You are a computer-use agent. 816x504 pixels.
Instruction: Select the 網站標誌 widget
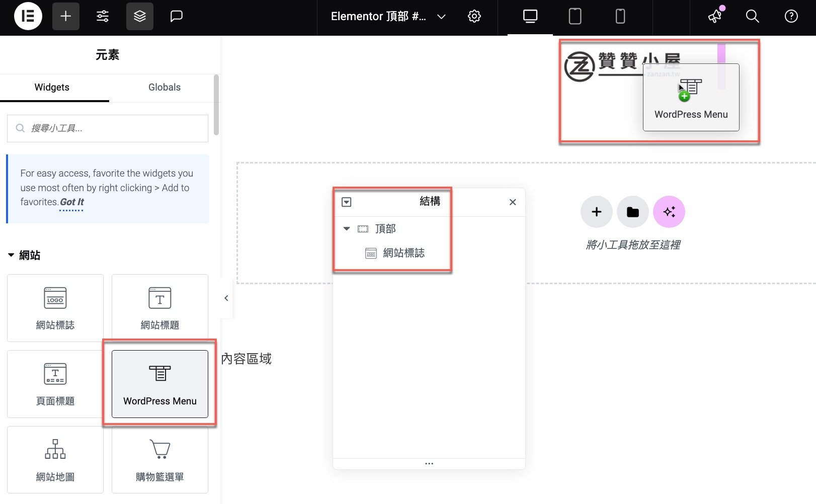click(55, 308)
